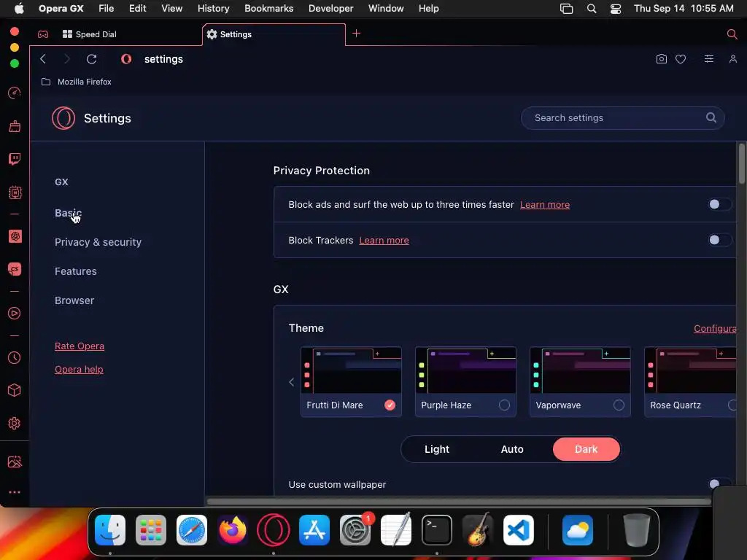The height and width of the screenshot is (560, 747).
Task: Click the address bar showing settings
Action: (163, 59)
